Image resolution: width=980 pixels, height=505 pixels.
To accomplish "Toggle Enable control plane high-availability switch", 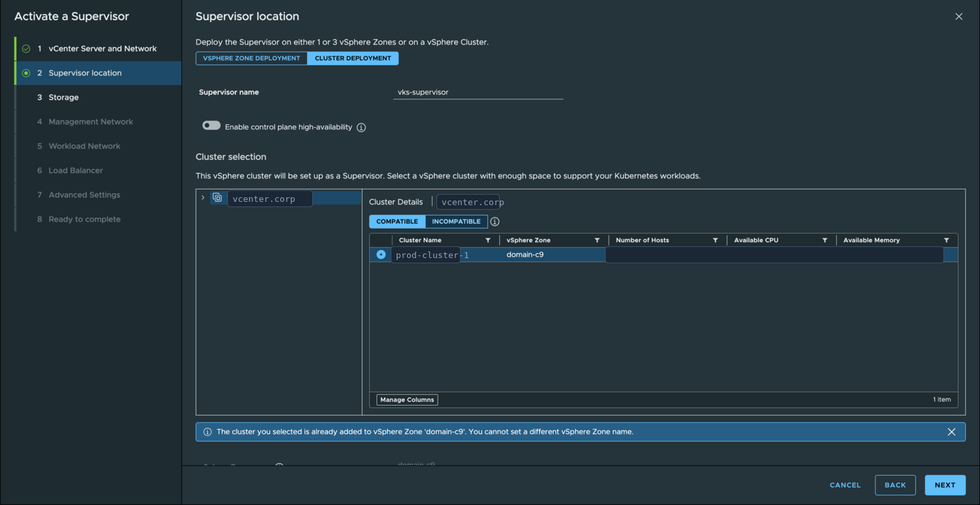I will (x=211, y=125).
